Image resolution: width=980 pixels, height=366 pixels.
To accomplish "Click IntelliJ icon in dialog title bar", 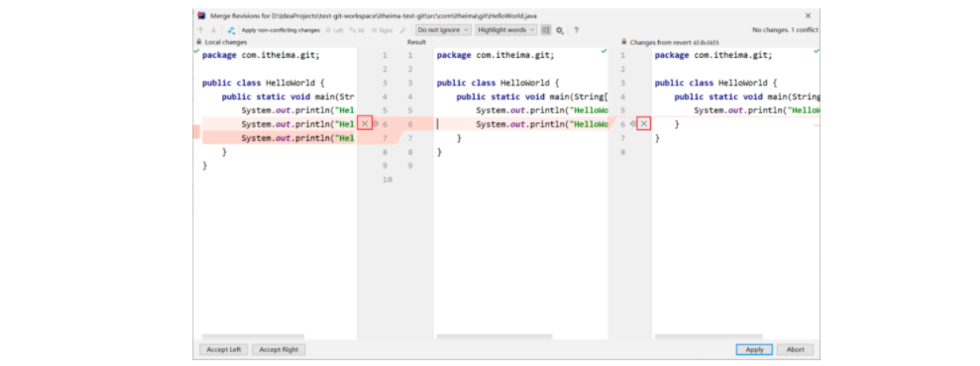I will point(202,15).
